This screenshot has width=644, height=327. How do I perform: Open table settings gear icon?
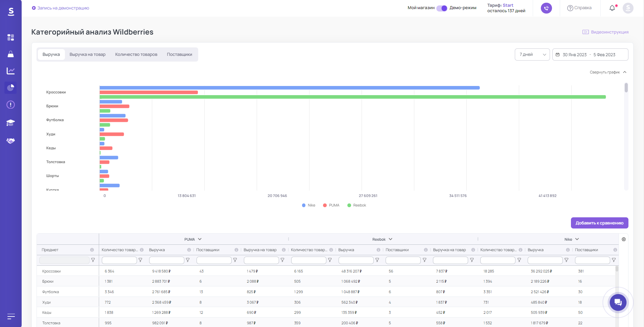[x=624, y=239]
